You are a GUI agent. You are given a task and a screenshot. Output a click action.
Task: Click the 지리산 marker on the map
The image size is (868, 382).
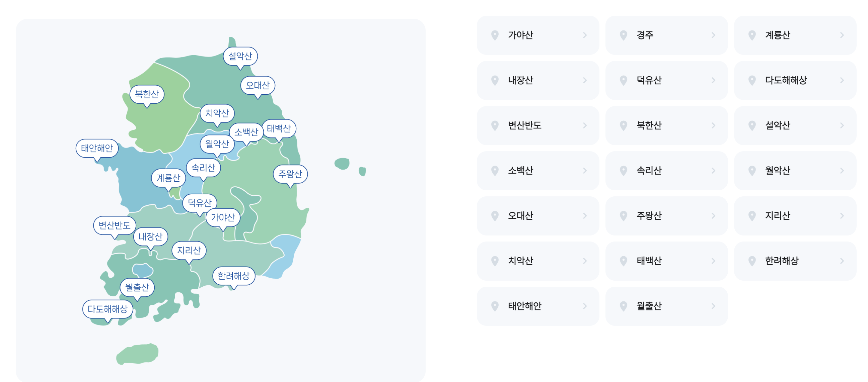[x=189, y=250]
